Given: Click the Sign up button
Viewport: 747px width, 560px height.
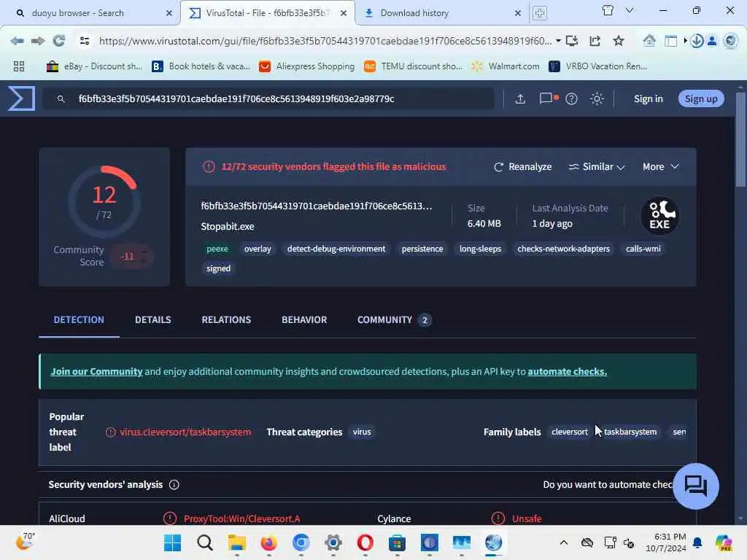Looking at the screenshot, I should [x=701, y=98].
